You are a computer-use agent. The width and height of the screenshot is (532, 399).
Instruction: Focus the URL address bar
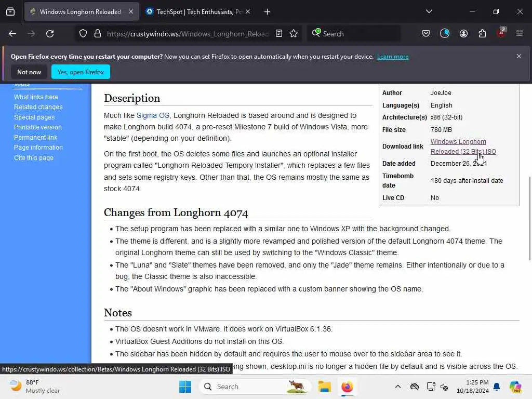coord(187,34)
